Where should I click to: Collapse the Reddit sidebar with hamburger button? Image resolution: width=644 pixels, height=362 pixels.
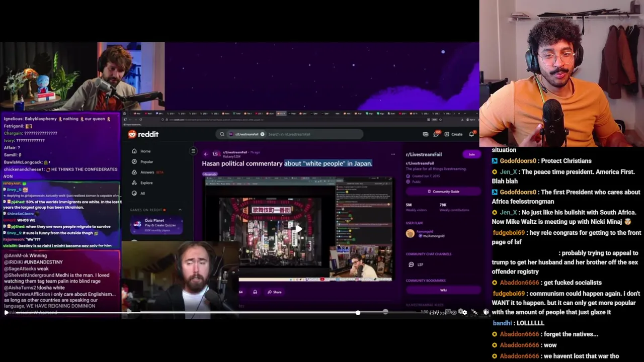(193, 151)
